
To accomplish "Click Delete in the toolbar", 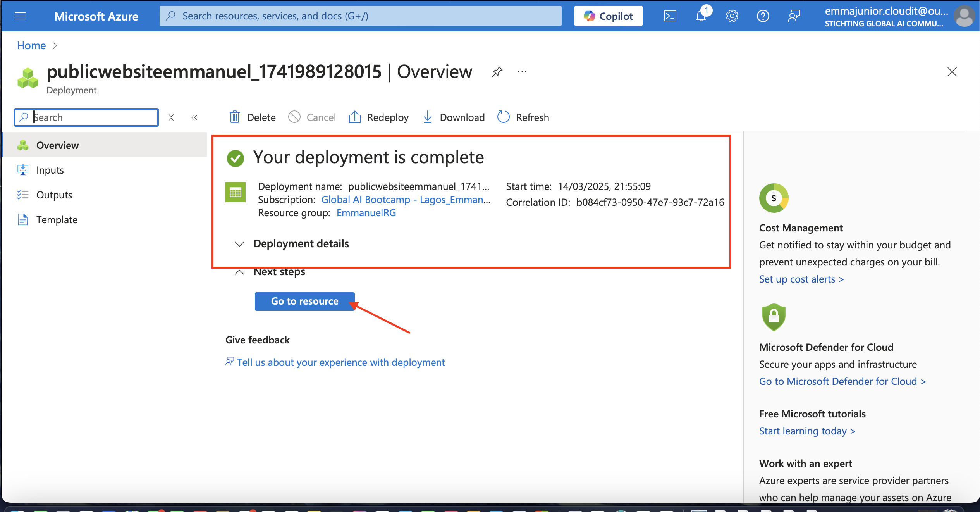I will pos(253,117).
